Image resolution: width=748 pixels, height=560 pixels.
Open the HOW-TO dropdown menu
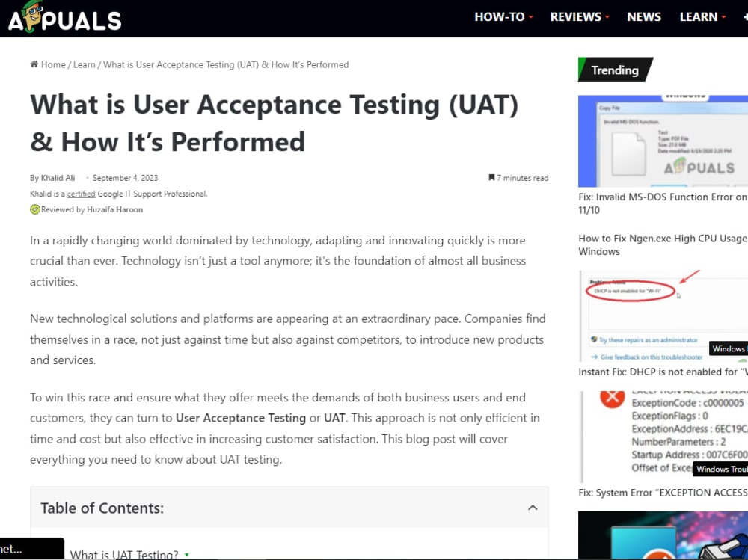(503, 16)
